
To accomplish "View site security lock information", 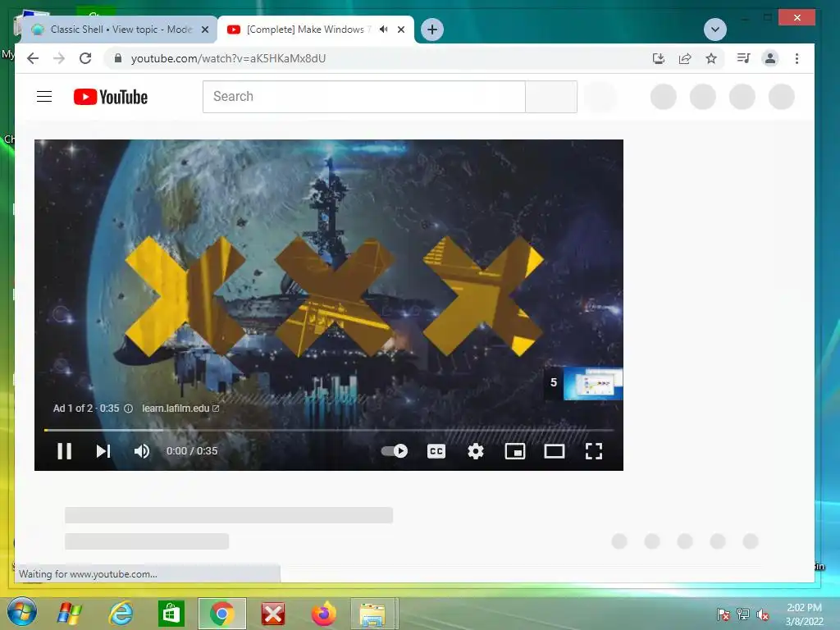I will click(x=118, y=58).
